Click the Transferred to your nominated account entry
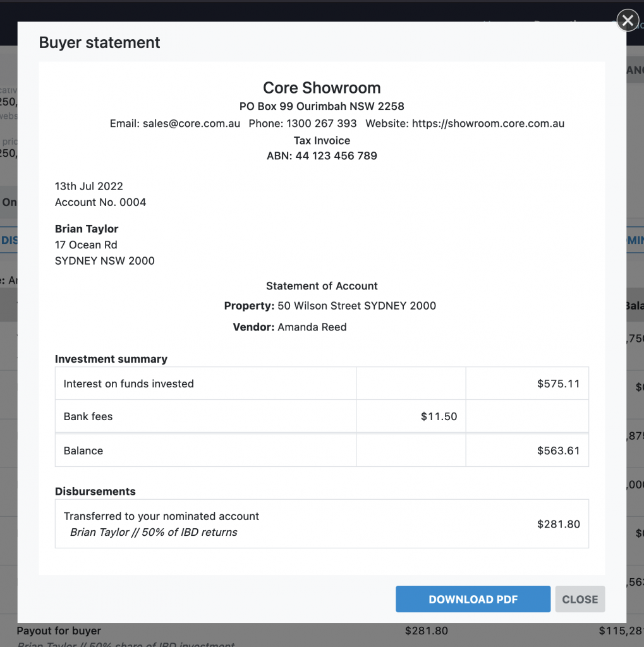 161,516
